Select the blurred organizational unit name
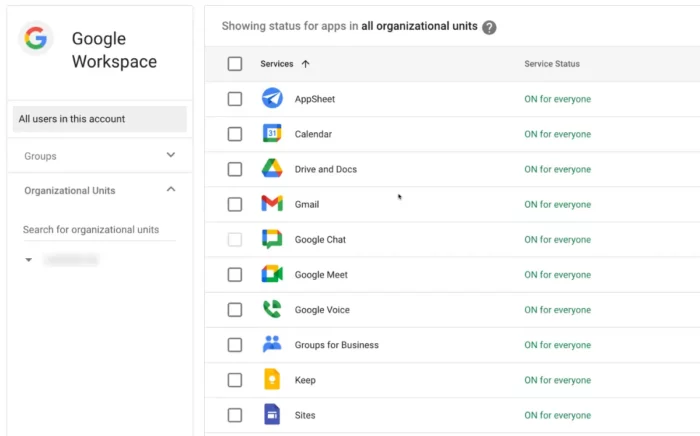This screenshot has width=700, height=436. coord(71,260)
